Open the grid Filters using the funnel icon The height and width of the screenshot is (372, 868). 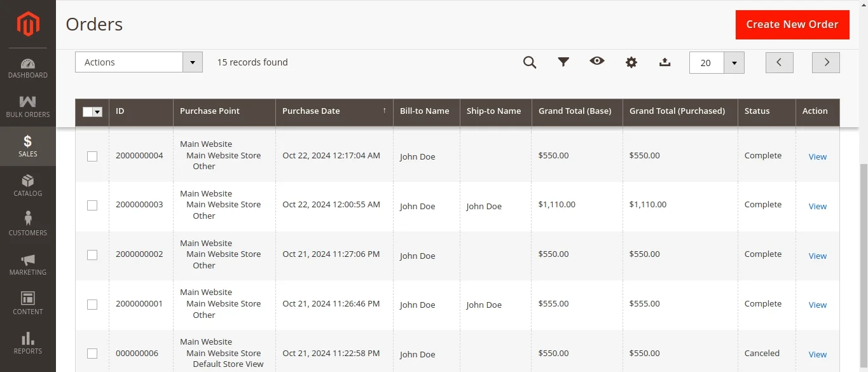(x=563, y=62)
